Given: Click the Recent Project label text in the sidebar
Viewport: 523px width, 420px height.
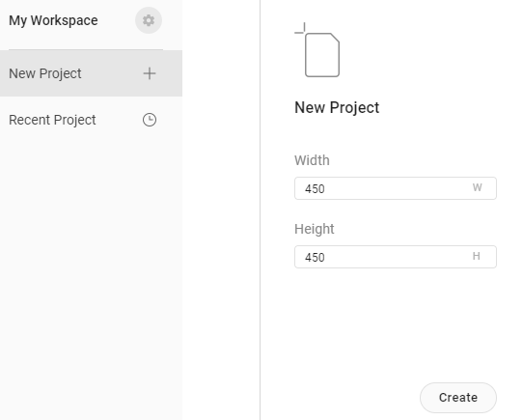Looking at the screenshot, I should pyautogui.click(x=52, y=120).
